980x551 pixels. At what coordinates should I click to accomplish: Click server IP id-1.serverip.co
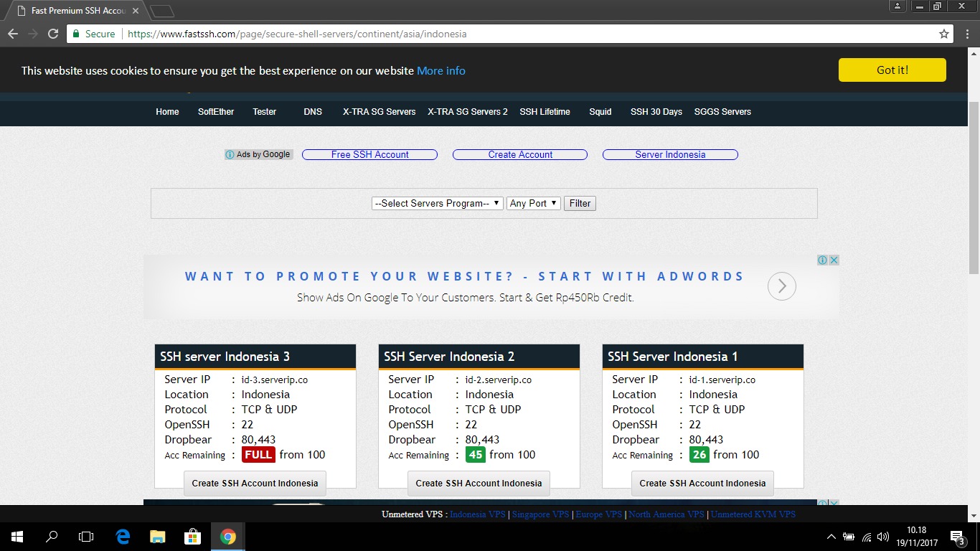pos(722,380)
